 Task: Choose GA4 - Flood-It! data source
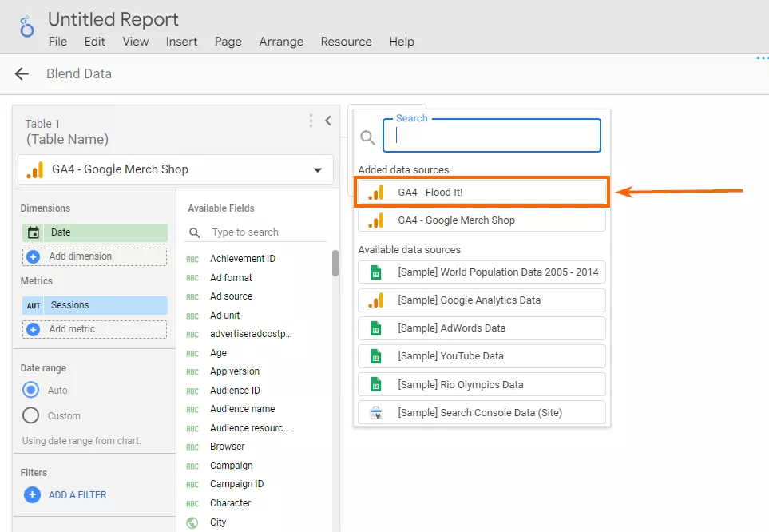(x=482, y=192)
